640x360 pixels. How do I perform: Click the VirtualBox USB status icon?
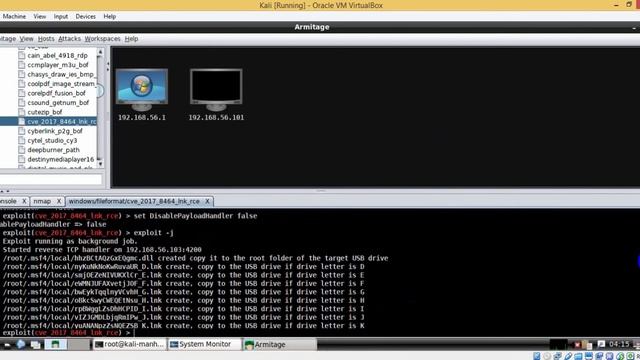[568, 356]
